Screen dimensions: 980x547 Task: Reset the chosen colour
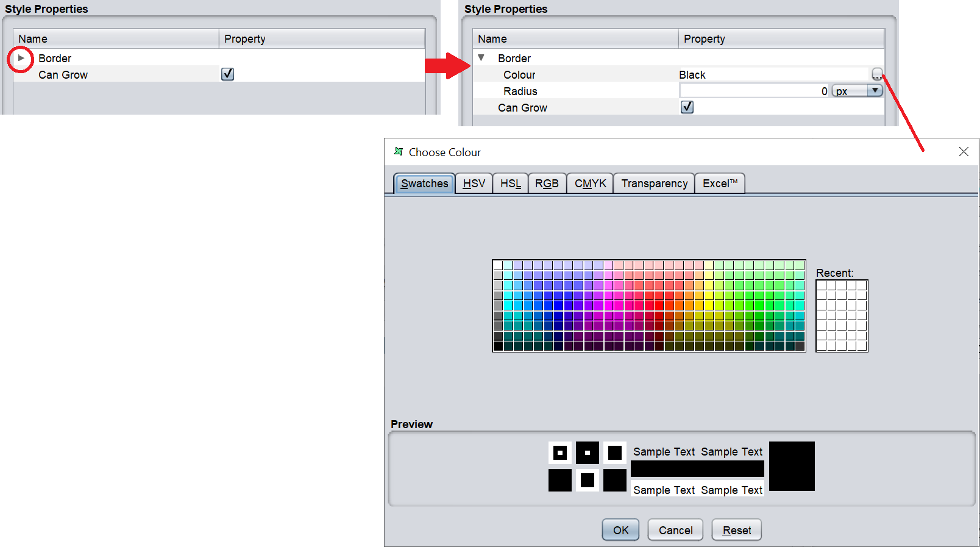click(736, 530)
